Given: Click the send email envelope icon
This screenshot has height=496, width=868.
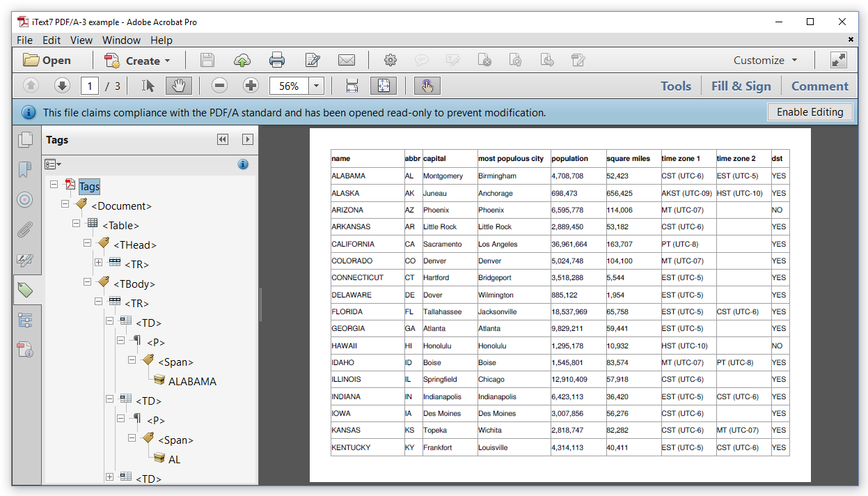Looking at the screenshot, I should click(x=347, y=61).
